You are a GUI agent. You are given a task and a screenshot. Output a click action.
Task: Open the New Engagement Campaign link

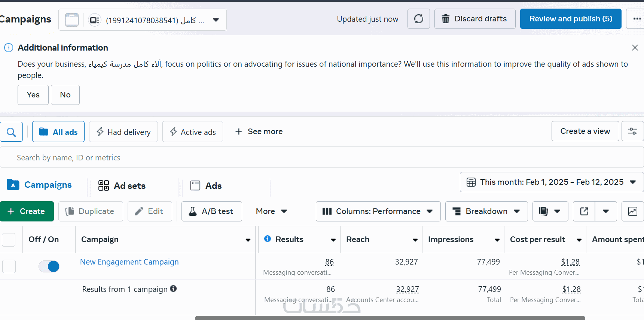[x=129, y=262]
